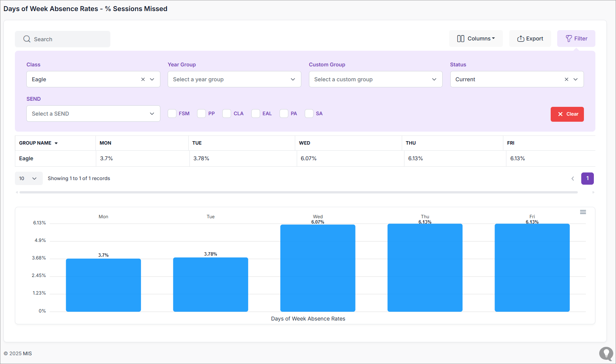
Task: Click the Wed bar in chart
Action: tap(318, 268)
